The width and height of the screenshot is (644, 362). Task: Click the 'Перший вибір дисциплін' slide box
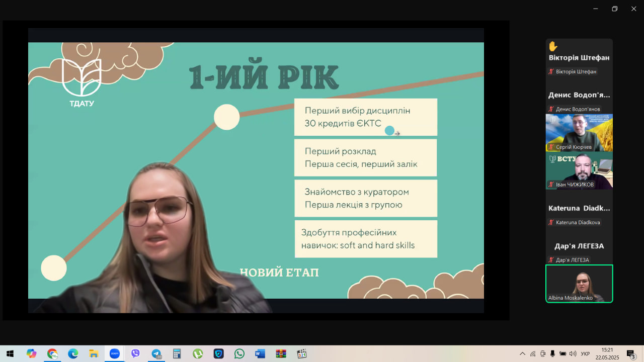[366, 117]
